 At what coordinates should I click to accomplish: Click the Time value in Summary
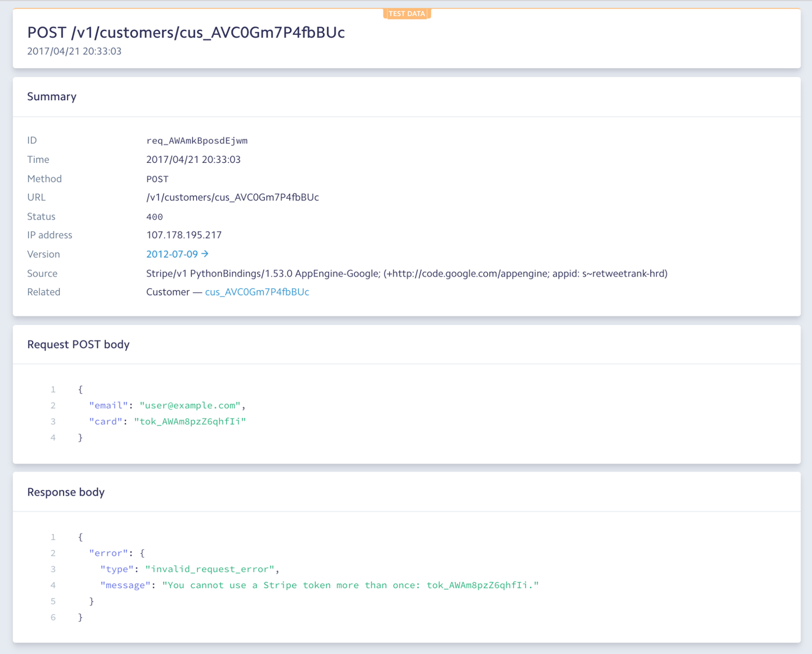(193, 160)
